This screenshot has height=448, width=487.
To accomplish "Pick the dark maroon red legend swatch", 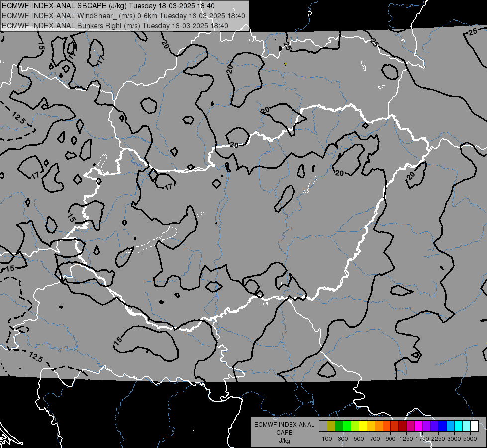I will pyautogui.click(x=402, y=426).
